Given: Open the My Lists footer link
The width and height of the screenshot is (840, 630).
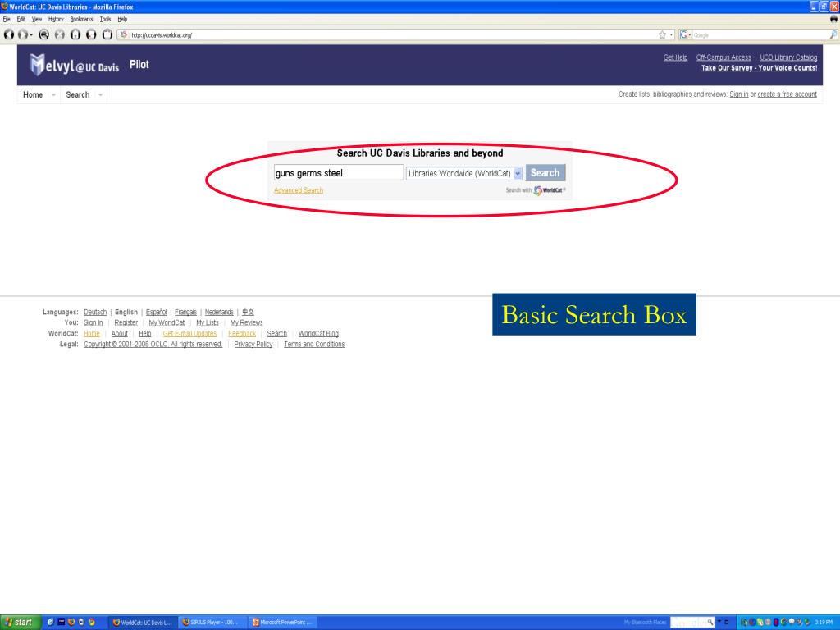Looking at the screenshot, I should 208,323.
